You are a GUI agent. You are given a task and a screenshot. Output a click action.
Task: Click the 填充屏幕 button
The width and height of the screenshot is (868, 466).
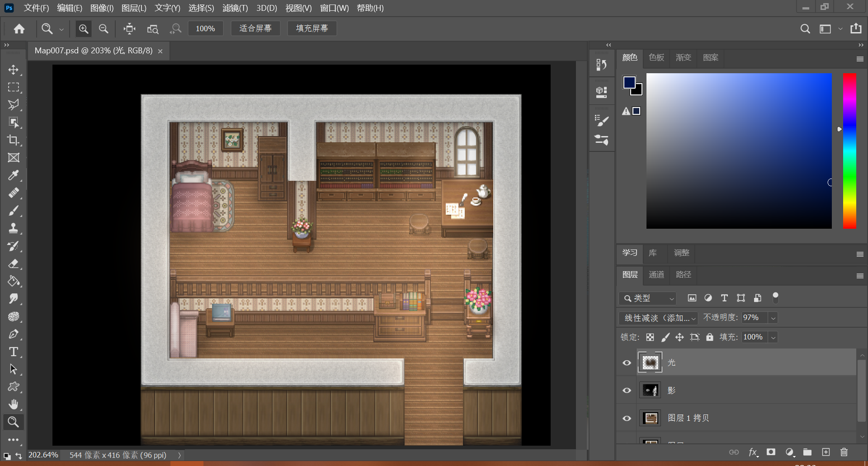[x=312, y=28]
